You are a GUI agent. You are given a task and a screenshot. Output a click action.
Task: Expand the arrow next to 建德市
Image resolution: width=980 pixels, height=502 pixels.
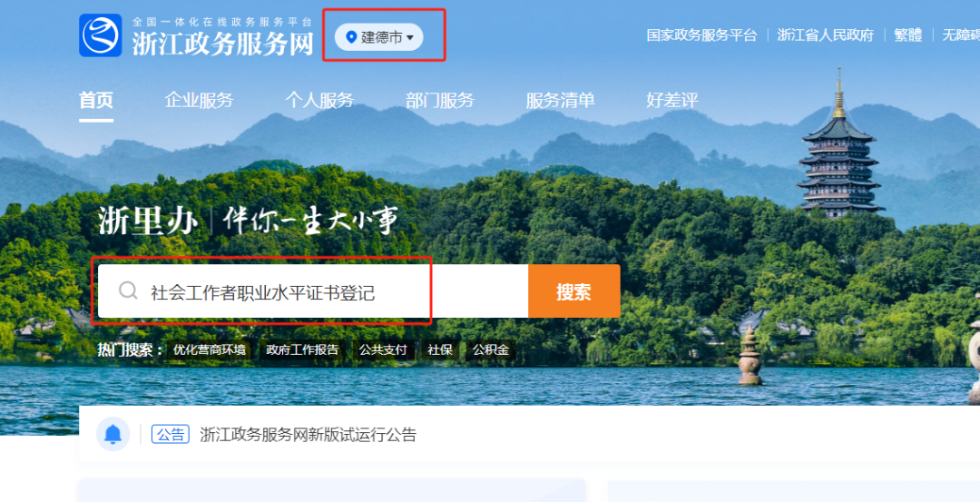(x=410, y=38)
